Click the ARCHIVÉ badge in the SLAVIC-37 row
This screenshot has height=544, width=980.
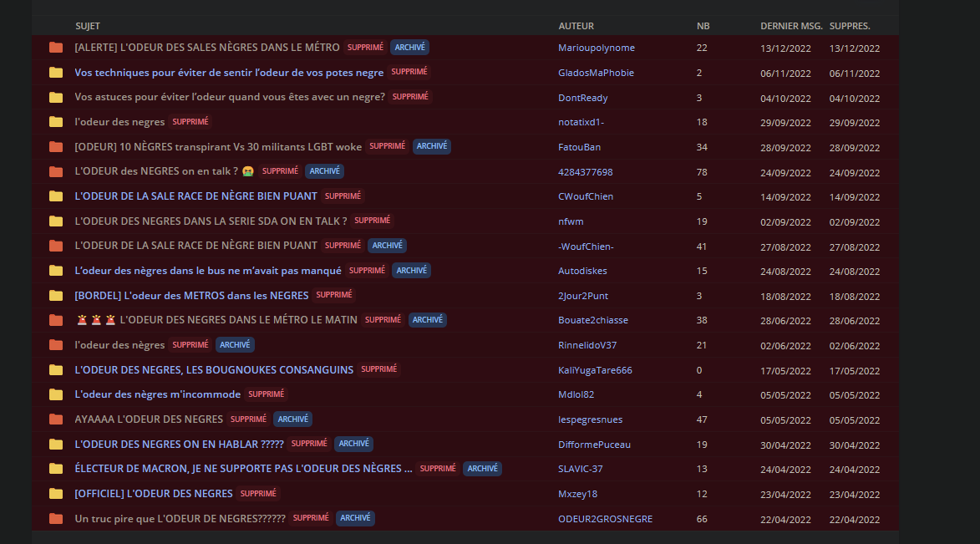482,469
